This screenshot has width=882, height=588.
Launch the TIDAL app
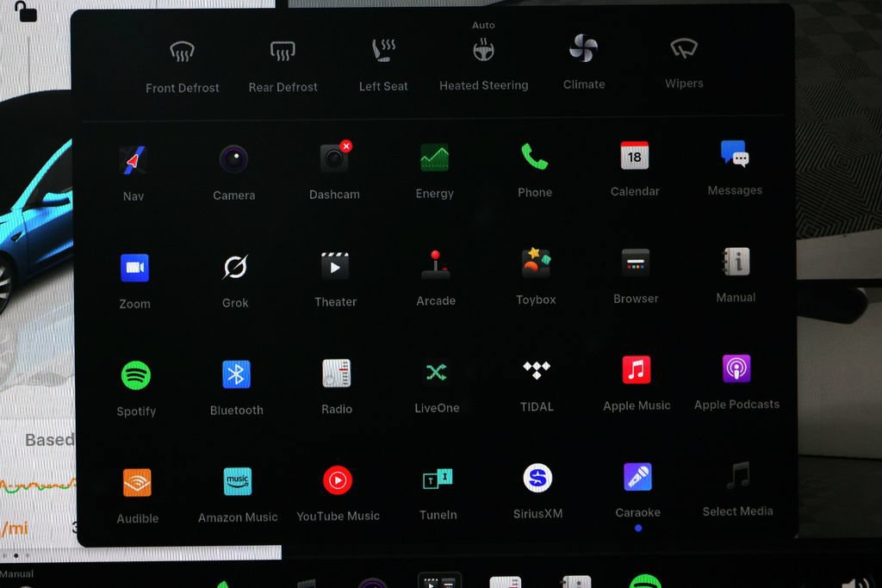tap(537, 370)
